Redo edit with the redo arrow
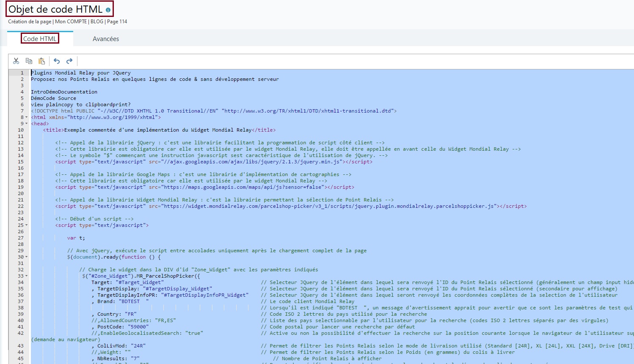Screen dimensions: 634x364 (69, 61)
